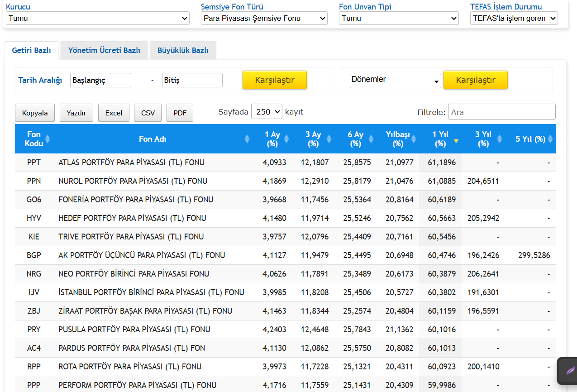Image resolution: width=577 pixels, height=392 pixels.
Task: Click AK PORTFÖY ÜÇÜNCÜ PARA PİYASASI (TL) FONU
Action: (x=142, y=255)
